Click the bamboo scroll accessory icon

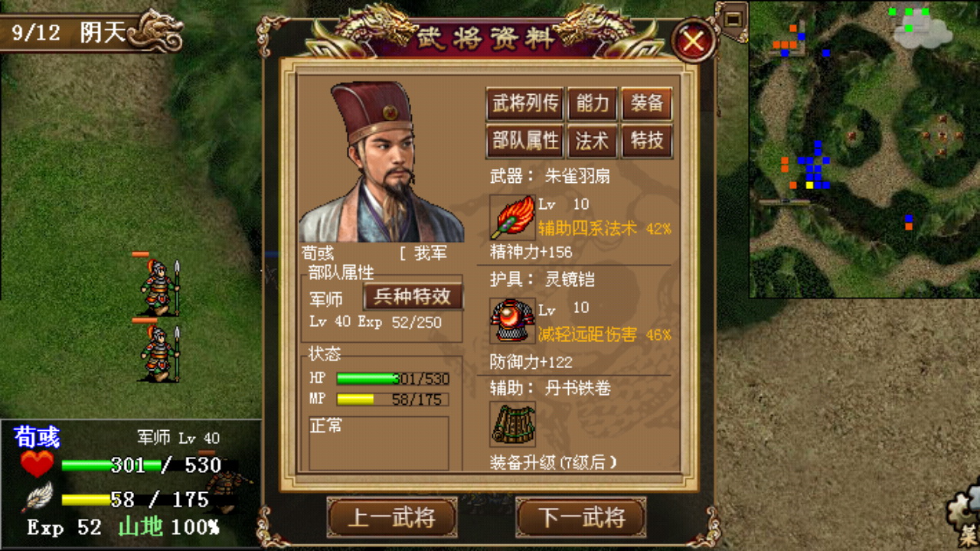[512, 424]
